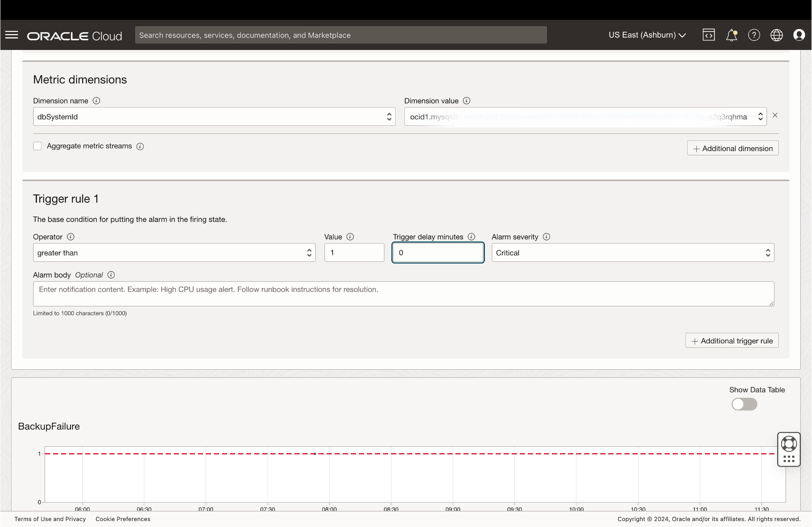Viewport: 812px width, 527px height.
Task: Open Cloud Shell developer tools icon
Action: click(x=709, y=35)
